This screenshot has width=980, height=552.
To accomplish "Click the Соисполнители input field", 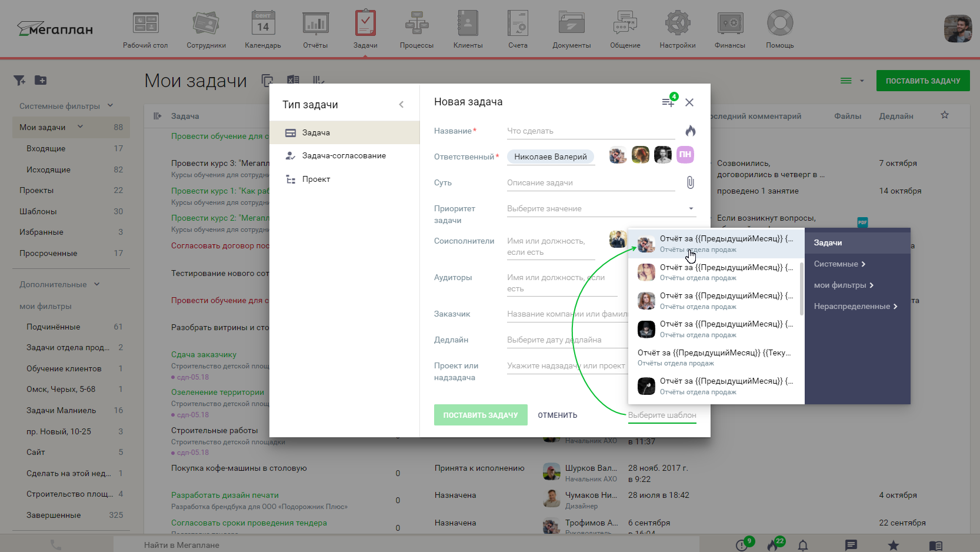I will (551, 247).
